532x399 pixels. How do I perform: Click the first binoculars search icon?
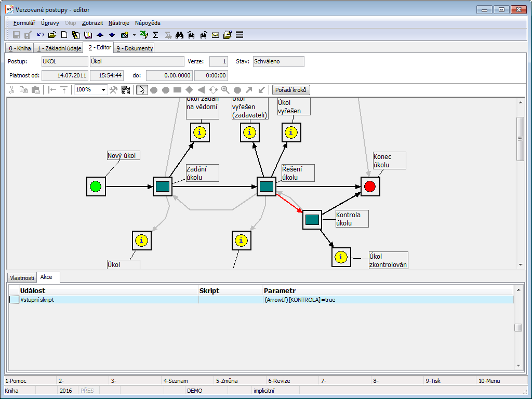pyautogui.click(x=179, y=35)
